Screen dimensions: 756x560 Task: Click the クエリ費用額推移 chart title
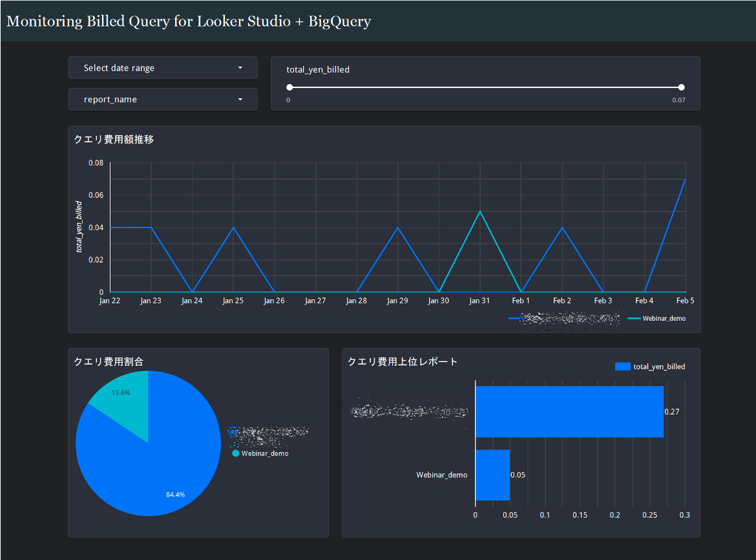click(x=114, y=139)
